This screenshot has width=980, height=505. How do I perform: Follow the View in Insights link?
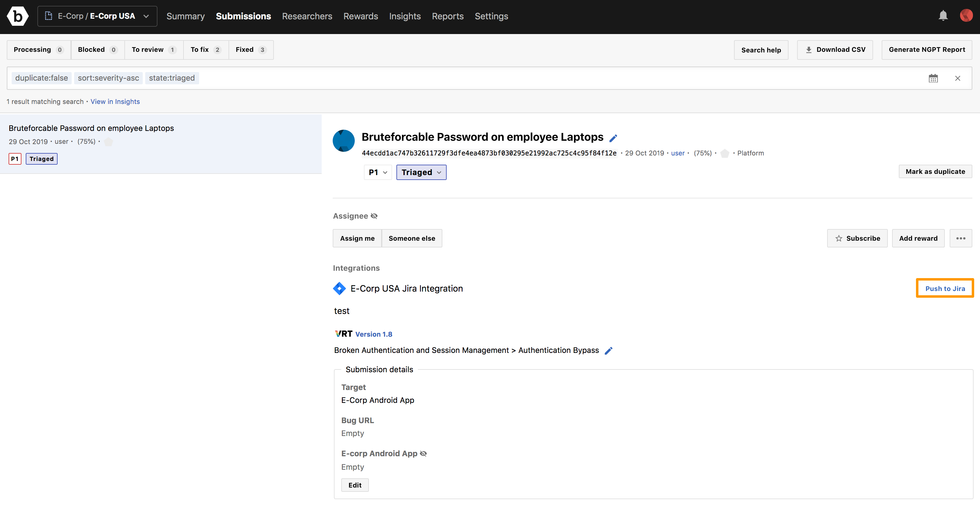tap(115, 102)
